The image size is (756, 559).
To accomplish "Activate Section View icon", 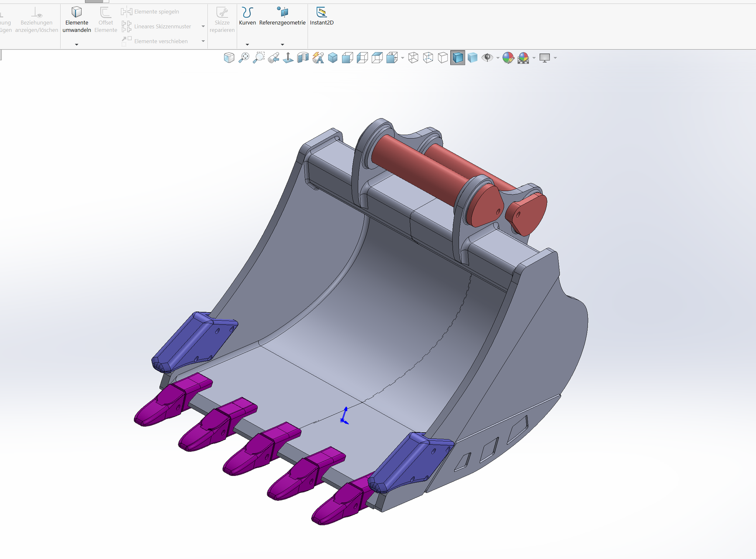I will pyautogui.click(x=303, y=58).
